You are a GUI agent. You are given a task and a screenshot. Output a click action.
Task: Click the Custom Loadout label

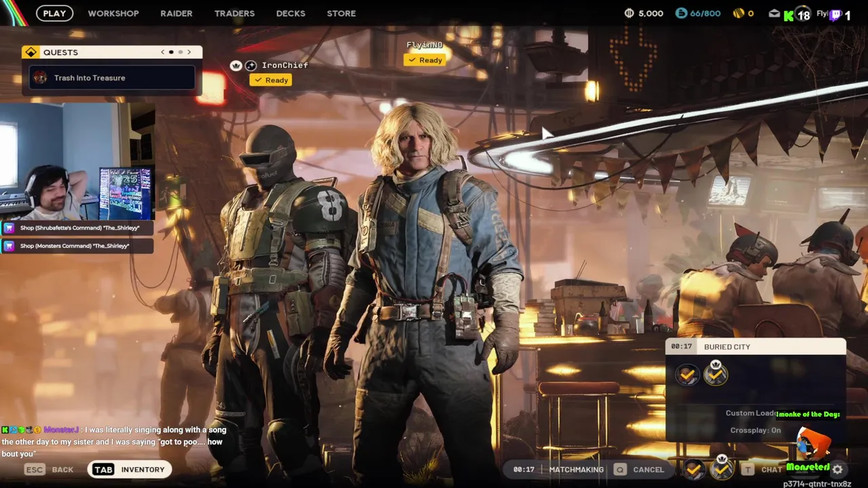coord(751,413)
